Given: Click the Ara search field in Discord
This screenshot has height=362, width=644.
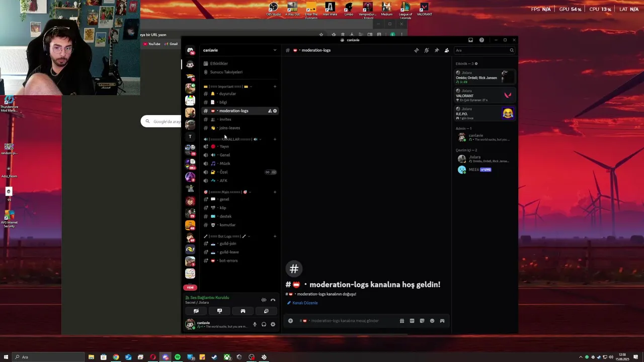Looking at the screenshot, I should pyautogui.click(x=485, y=50).
